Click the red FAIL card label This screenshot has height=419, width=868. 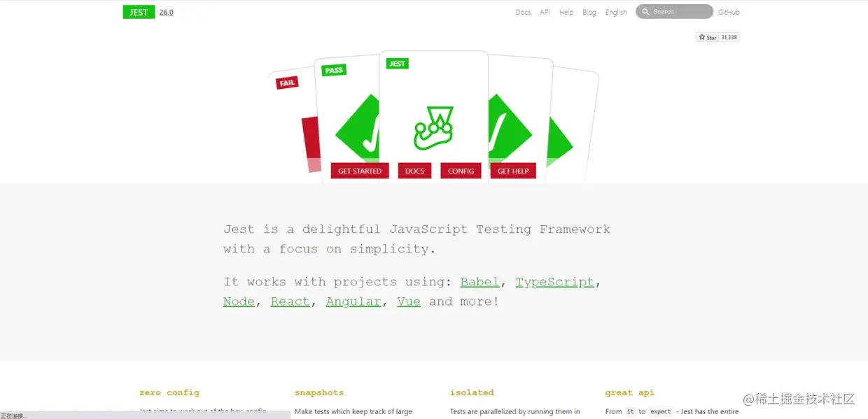tap(287, 83)
